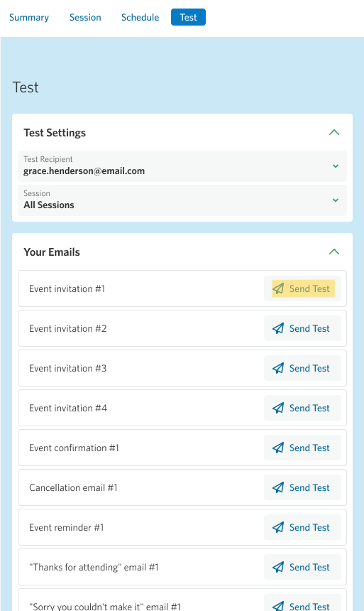Open the Schedule tab

tap(140, 18)
